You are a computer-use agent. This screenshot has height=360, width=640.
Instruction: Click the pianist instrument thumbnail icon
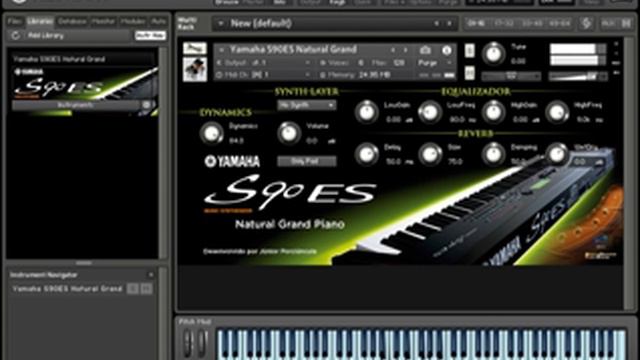195,69
